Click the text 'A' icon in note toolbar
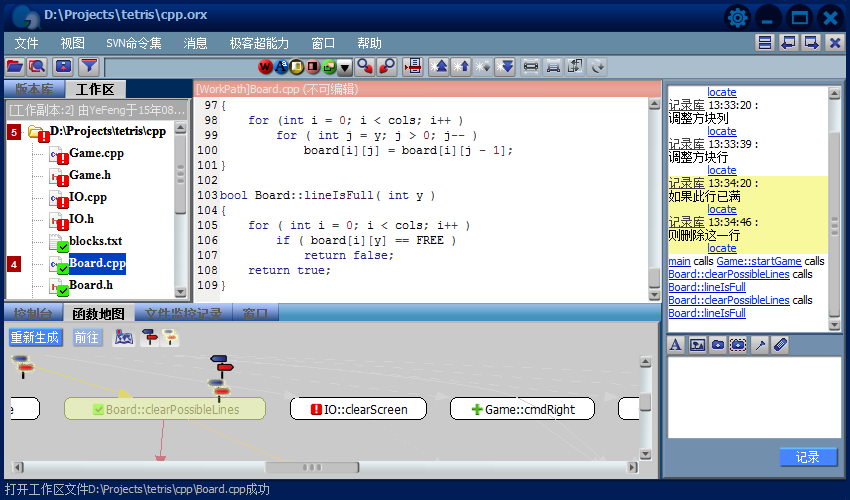850x500 pixels. [675, 345]
